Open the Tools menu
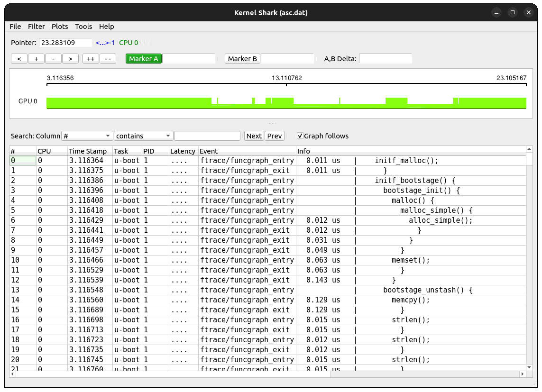This screenshot has width=542, height=392. (x=83, y=27)
